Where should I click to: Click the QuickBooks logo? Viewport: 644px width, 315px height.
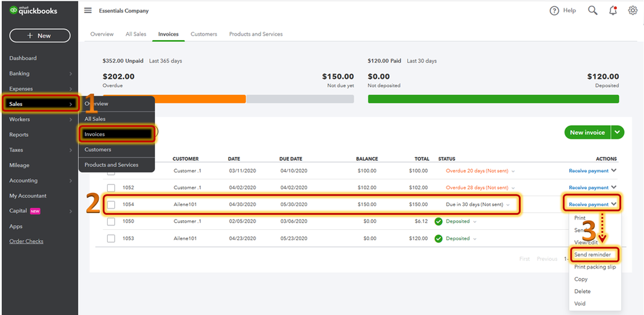click(34, 11)
